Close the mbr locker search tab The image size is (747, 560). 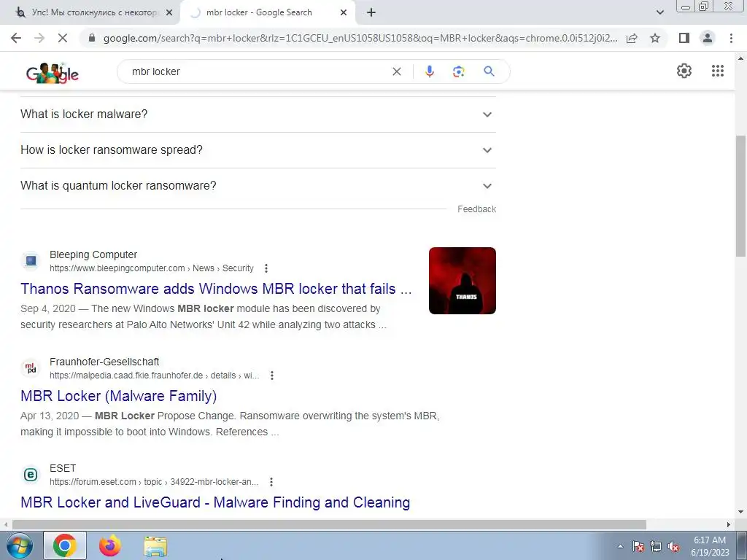[344, 13]
